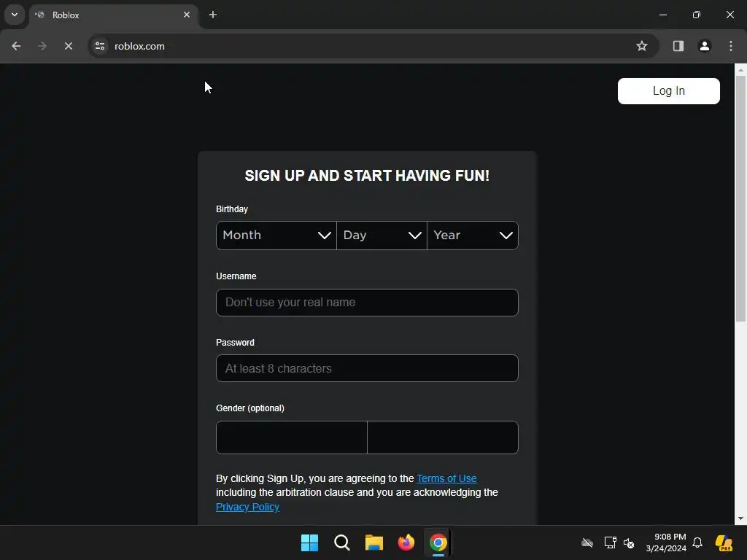Stop loading the page with the X icon
This screenshot has height=560, width=747.
click(x=68, y=46)
